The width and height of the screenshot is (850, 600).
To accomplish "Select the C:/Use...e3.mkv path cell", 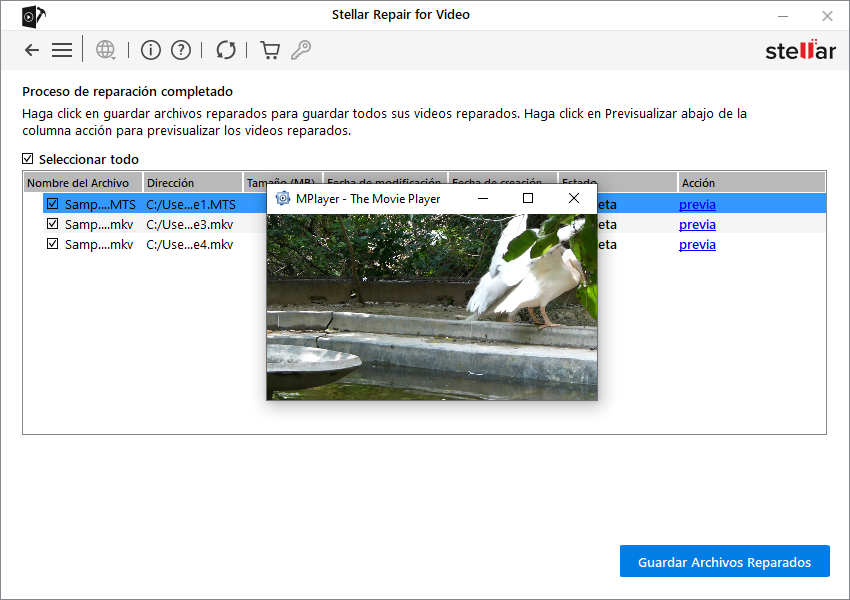I will [190, 224].
